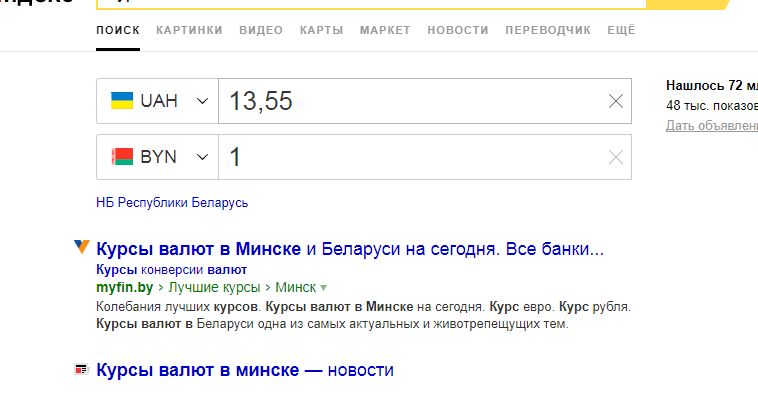Switch to the ВИДЕО tab
Viewport: 758px width, 394px height.
click(261, 30)
